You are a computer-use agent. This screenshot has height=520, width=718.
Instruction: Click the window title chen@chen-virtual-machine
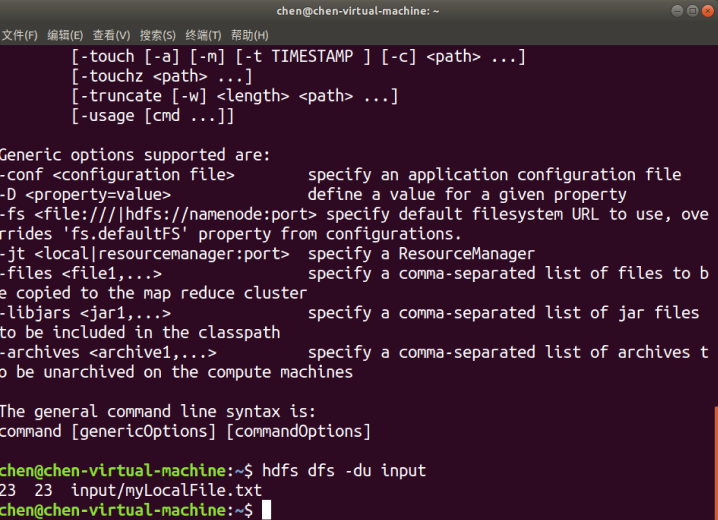coord(357,11)
